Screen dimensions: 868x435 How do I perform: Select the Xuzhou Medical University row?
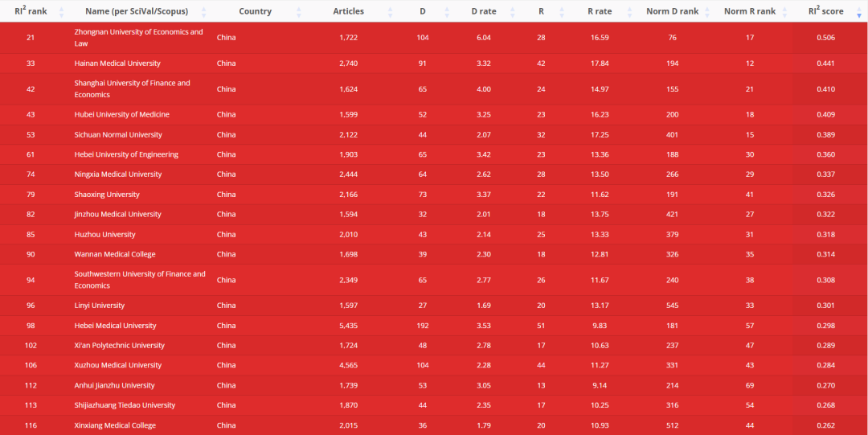click(x=434, y=365)
